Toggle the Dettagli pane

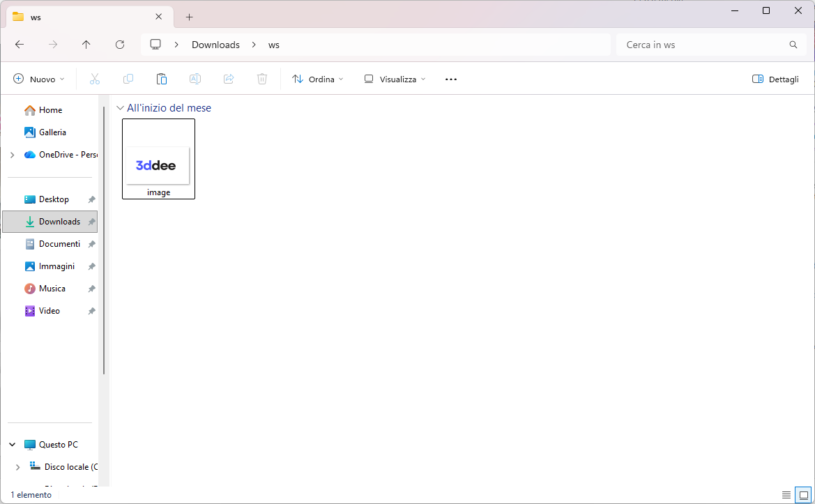[x=775, y=79]
